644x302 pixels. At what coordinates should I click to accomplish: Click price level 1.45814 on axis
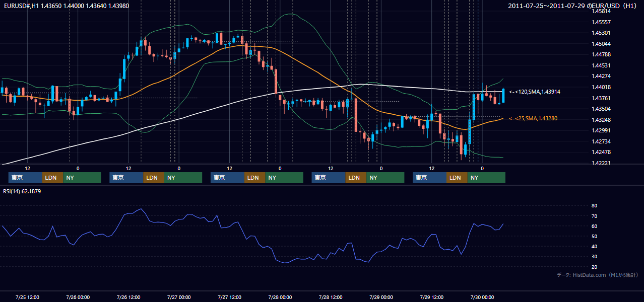[x=601, y=11]
